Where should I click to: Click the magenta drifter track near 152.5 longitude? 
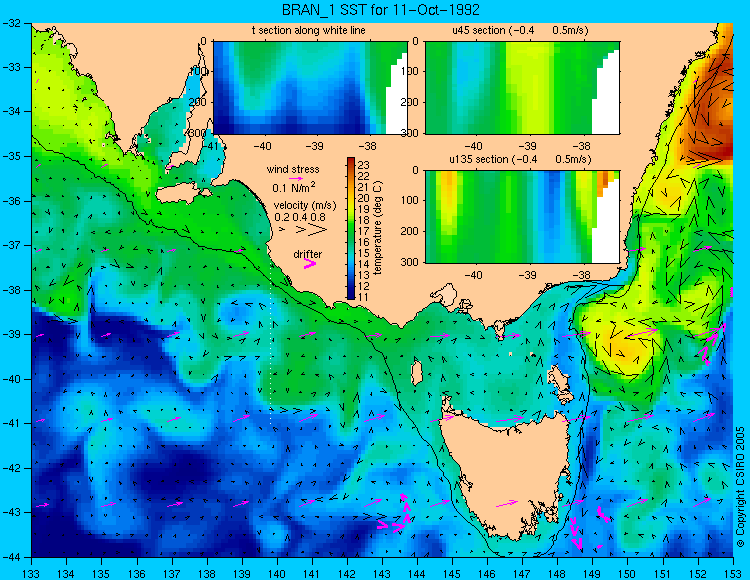pos(712,343)
